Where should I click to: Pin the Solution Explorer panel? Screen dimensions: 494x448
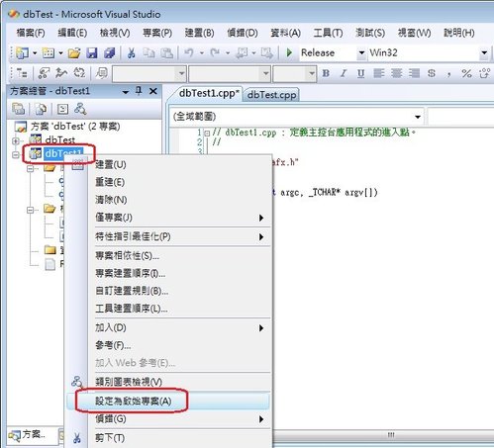click(139, 91)
